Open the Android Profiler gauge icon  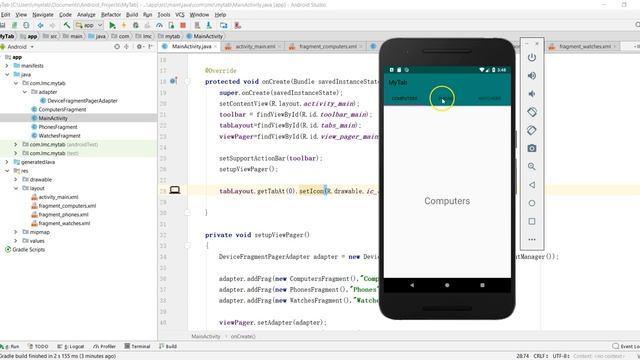(159, 25)
